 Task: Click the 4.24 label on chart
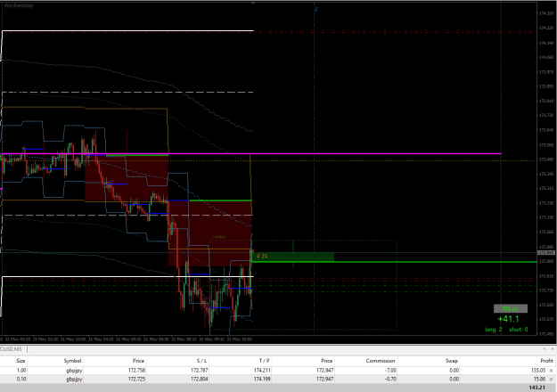(x=262, y=256)
